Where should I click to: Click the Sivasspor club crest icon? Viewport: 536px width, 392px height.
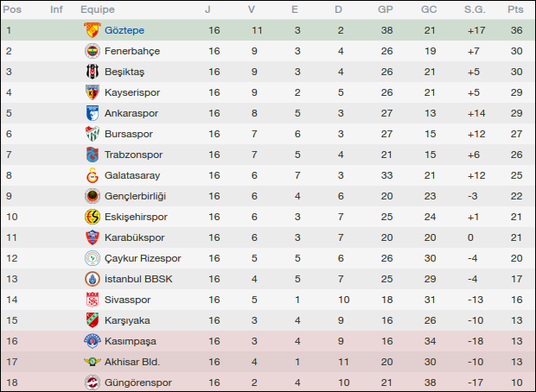tap(93, 300)
